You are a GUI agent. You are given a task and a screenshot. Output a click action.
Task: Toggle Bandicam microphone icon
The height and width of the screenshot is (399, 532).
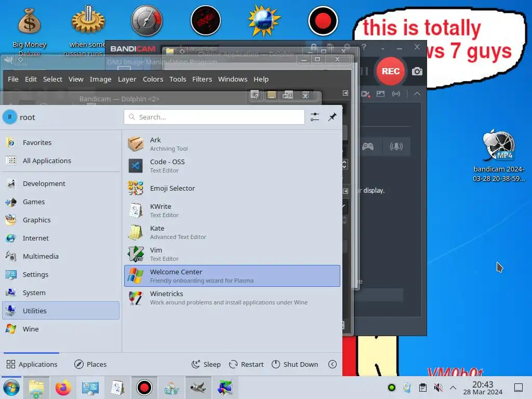click(396, 146)
